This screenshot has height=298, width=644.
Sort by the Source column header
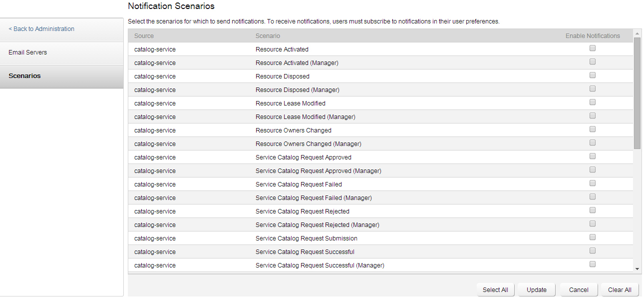coord(144,36)
